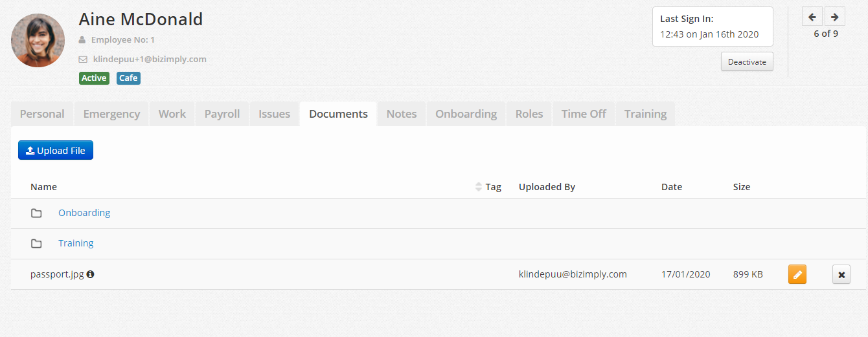
Task: Click the Upload File button
Action: click(56, 150)
